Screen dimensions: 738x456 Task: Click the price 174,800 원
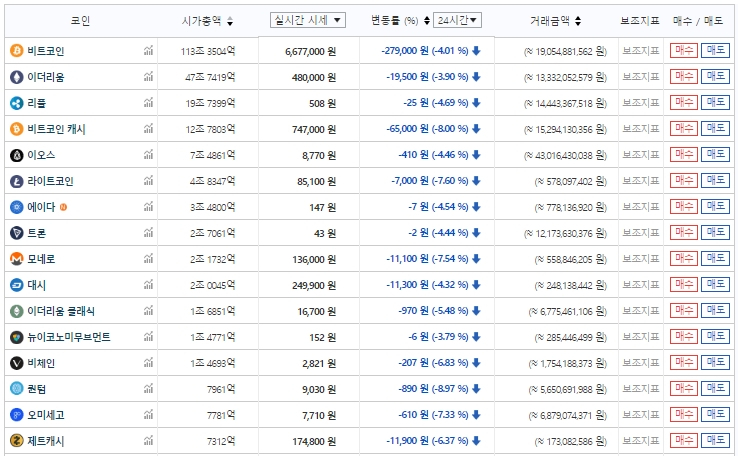[x=313, y=441]
